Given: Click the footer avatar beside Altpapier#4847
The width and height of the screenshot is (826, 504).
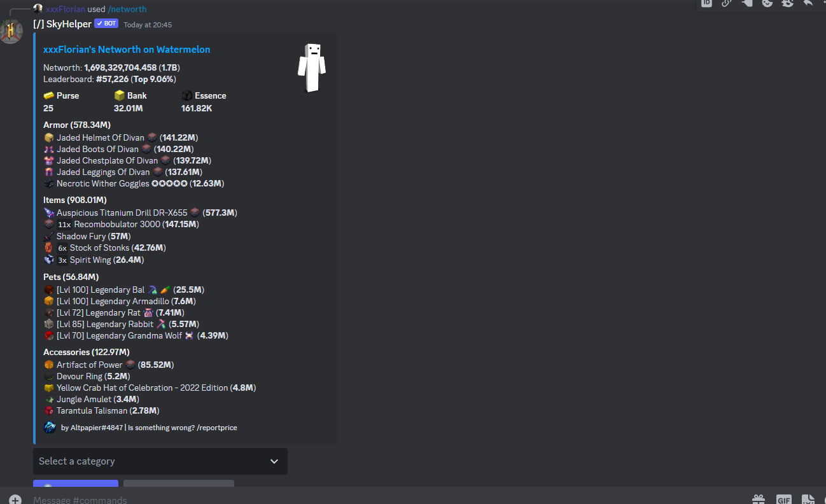Looking at the screenshot, I should [50, 427].
